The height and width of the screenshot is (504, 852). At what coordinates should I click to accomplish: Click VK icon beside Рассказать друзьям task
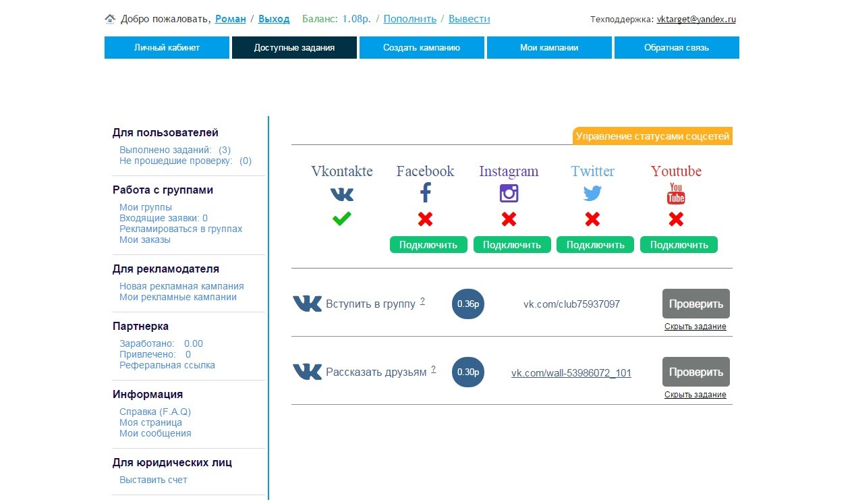(308, 372)
